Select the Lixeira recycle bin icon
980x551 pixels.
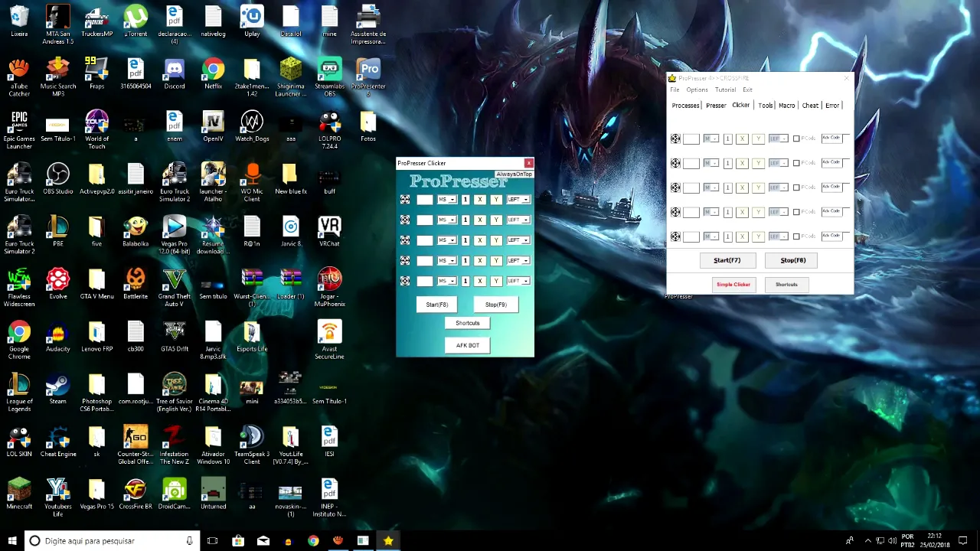[x=19, y=21]
